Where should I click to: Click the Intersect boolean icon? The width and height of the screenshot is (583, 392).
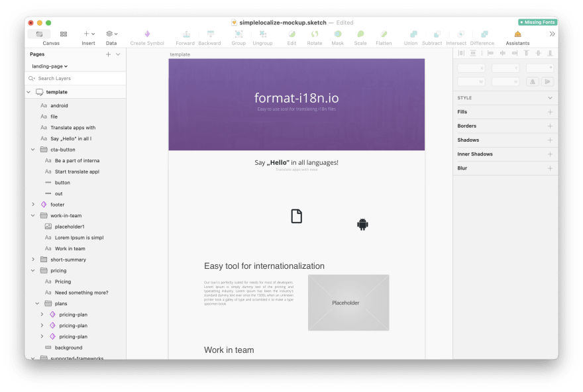point(460,34)
